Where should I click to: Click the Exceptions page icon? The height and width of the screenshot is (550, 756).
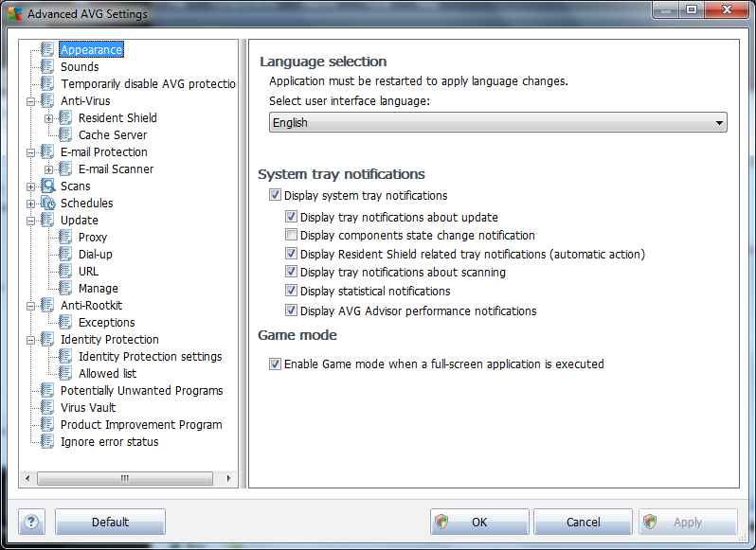click(x=65, y=322)
